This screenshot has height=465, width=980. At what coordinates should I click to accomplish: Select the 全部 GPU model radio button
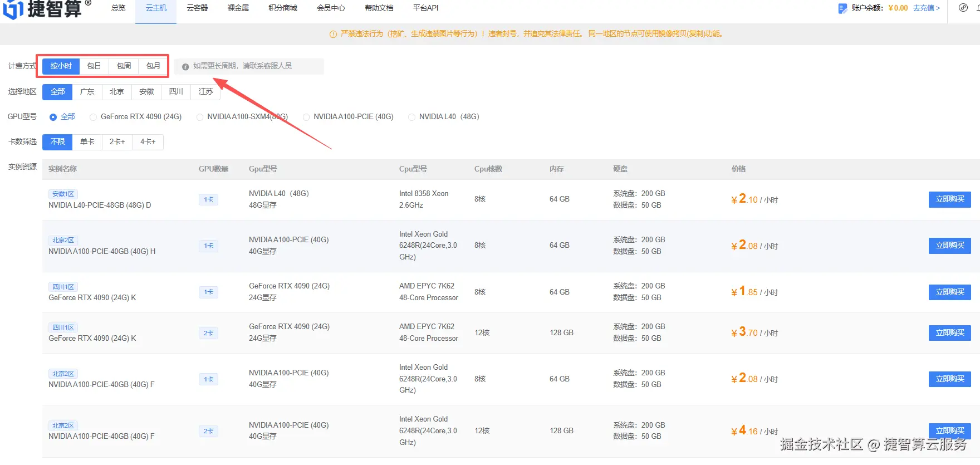53,117
